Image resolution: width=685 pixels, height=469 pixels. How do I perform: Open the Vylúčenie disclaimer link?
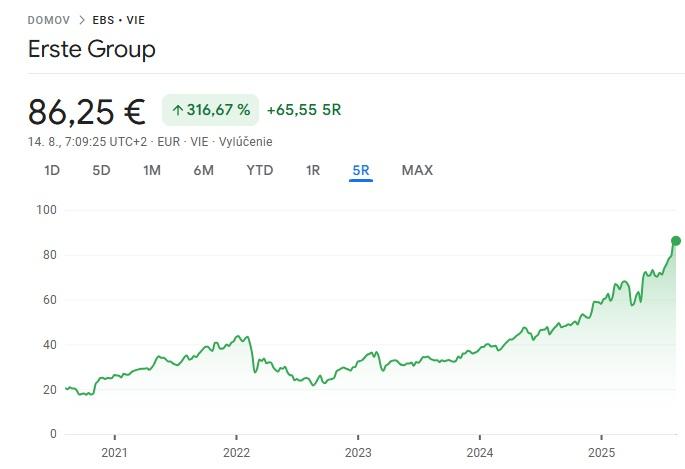[x=246, y=142]
